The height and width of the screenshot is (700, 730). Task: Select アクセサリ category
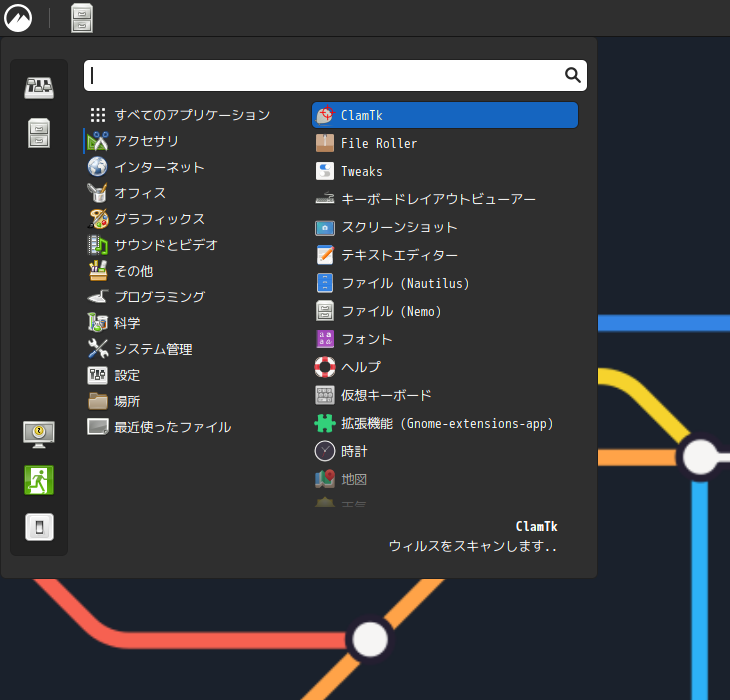click(193, 141)
